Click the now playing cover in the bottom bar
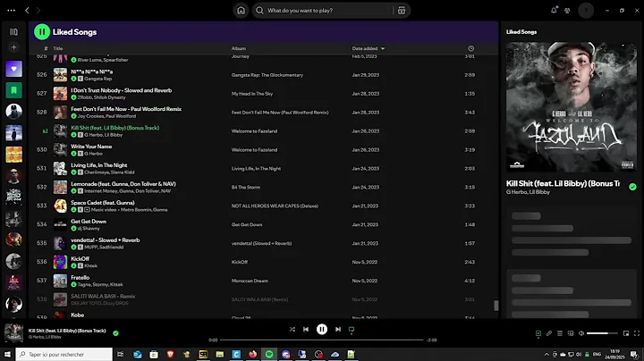The width and height of the screenshot is (644, 361). [13, 332]
